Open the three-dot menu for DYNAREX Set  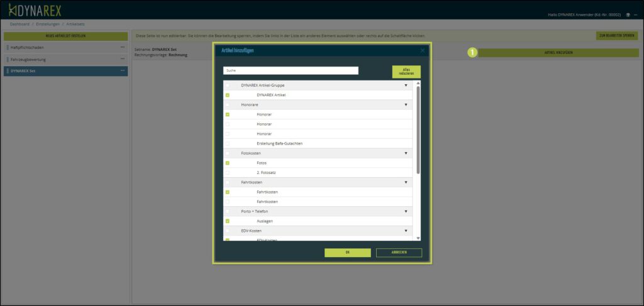click(x=123, y=71)
